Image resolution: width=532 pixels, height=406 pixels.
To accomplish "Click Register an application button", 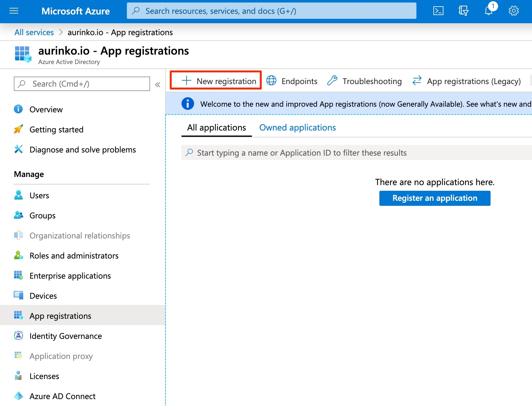I will [x=435, y=198].
